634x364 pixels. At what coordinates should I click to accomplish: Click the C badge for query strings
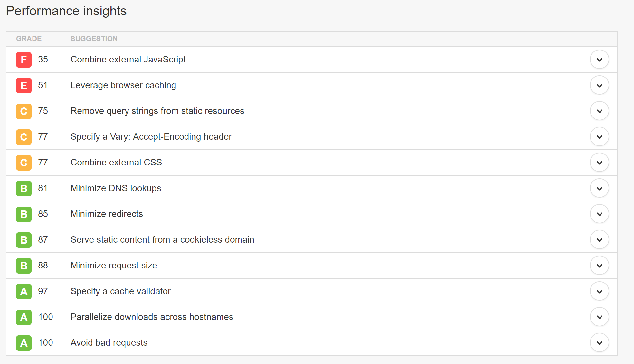(x=24, y=111)
